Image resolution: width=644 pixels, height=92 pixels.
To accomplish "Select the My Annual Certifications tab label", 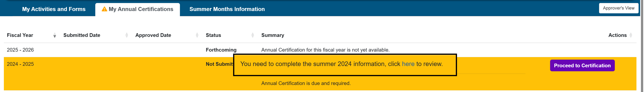I will click(141, 9).
